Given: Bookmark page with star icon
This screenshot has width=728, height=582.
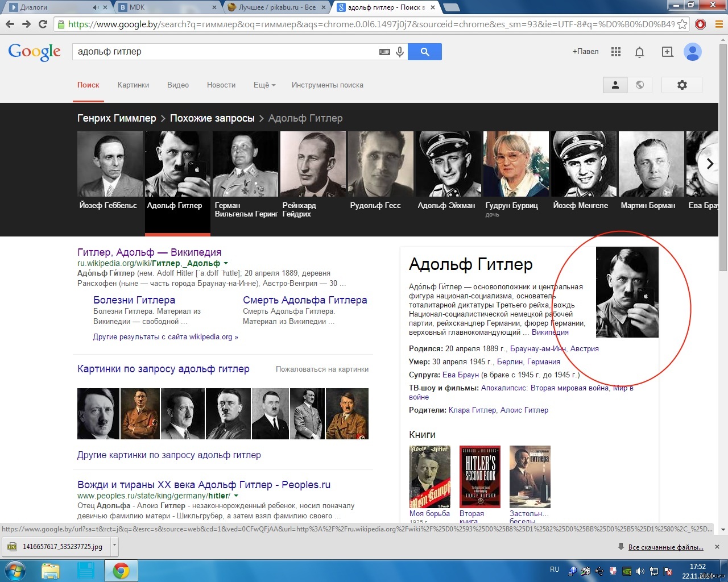Looking at the screenshot, I should tap(682, 24).
